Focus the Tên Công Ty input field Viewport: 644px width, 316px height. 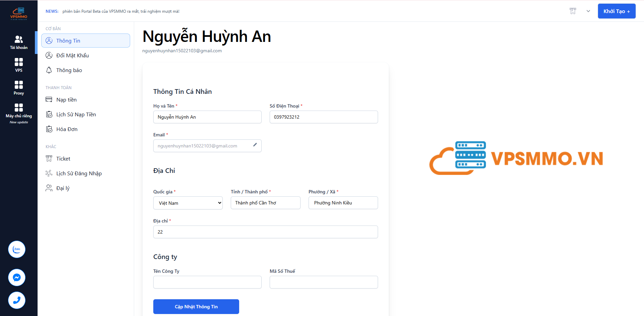tap(207, 282)
